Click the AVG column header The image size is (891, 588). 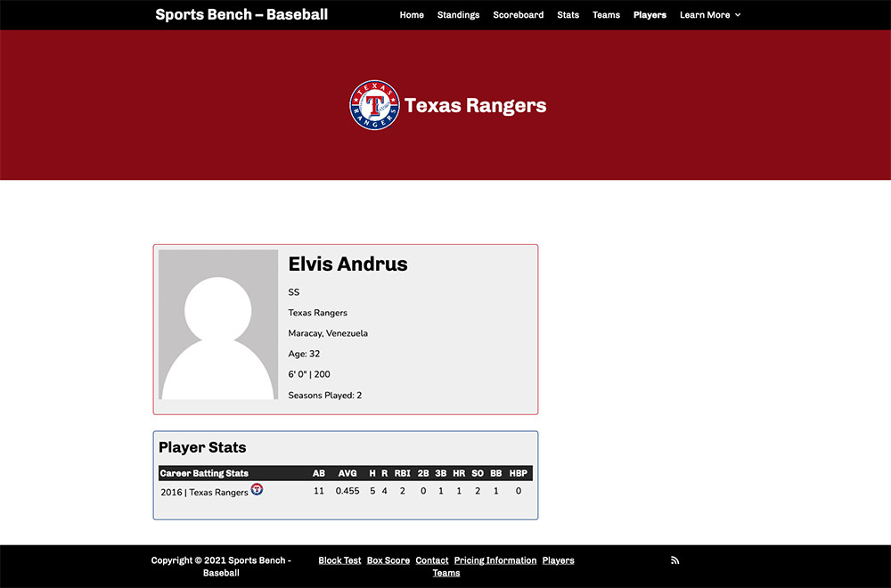pos(347,473)
